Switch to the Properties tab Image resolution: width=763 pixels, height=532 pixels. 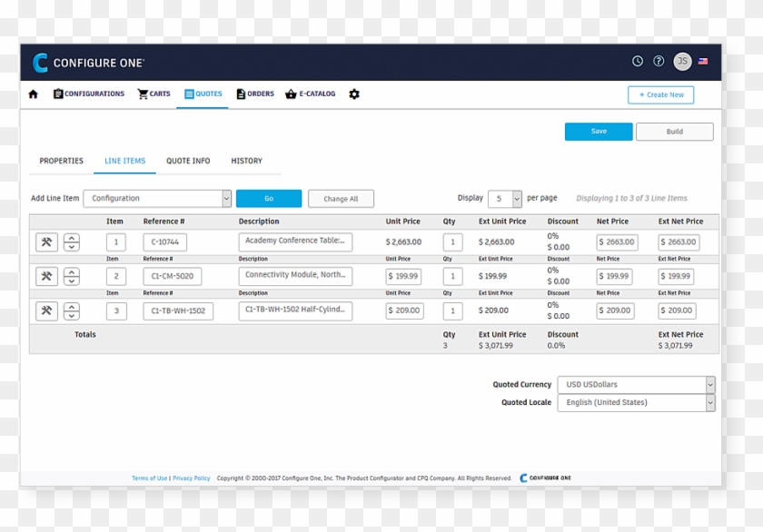[61, 162]
